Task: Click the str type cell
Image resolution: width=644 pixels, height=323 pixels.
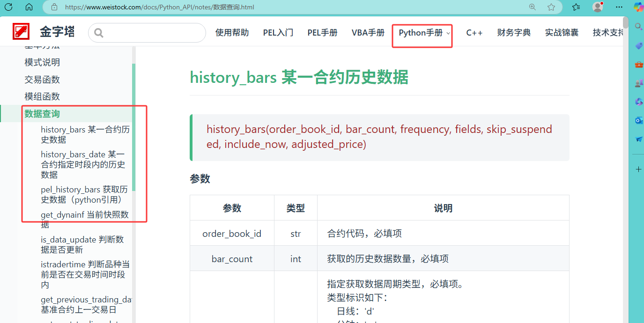Action: pos(296,233)
